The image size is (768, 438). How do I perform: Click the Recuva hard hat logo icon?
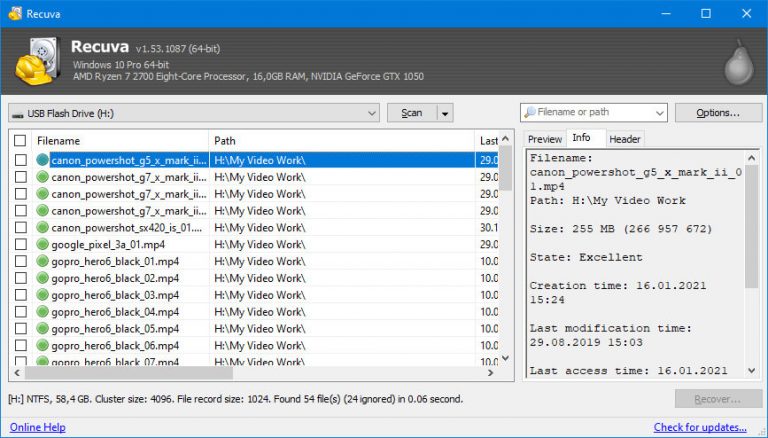pos(37,62)
